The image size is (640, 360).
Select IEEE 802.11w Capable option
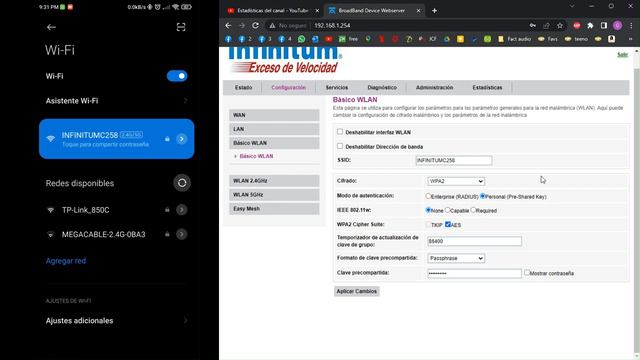[x=447, y=210]
